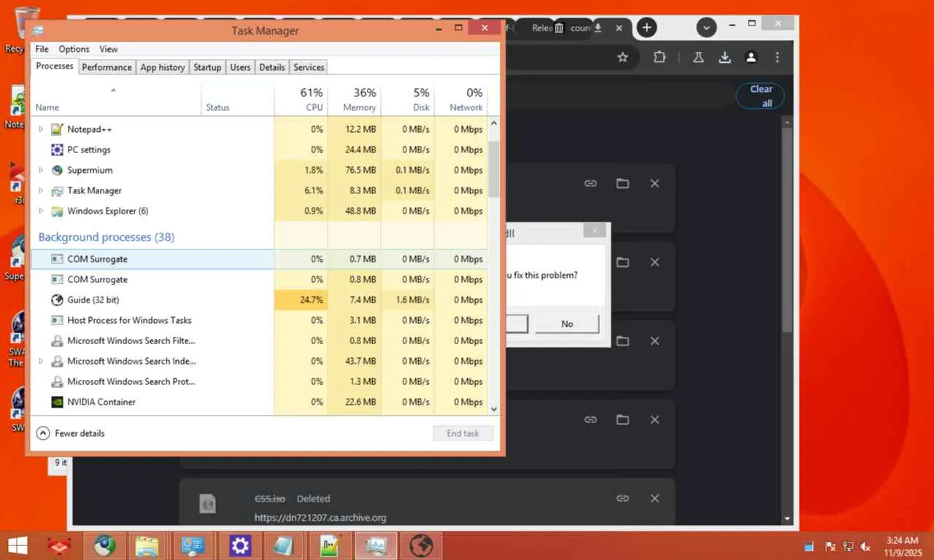Open the View menu in Task Manager
This screenshot has height=560, width=934.
[x=109, y=49]
